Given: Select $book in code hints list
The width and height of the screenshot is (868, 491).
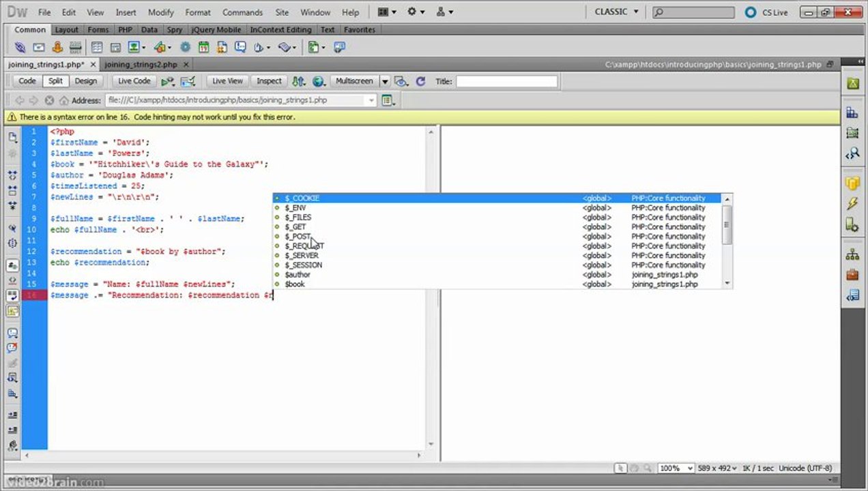Looking at the screenshot, I should click(x=497, y=284).
